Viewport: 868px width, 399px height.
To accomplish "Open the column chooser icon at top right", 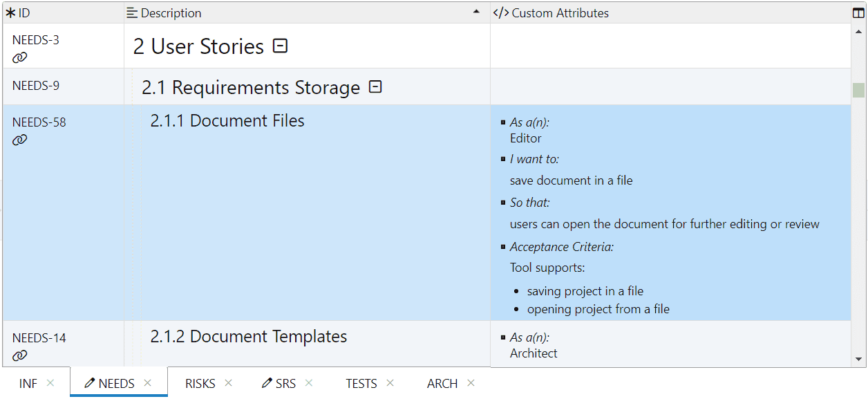I will tap(859, 13).
